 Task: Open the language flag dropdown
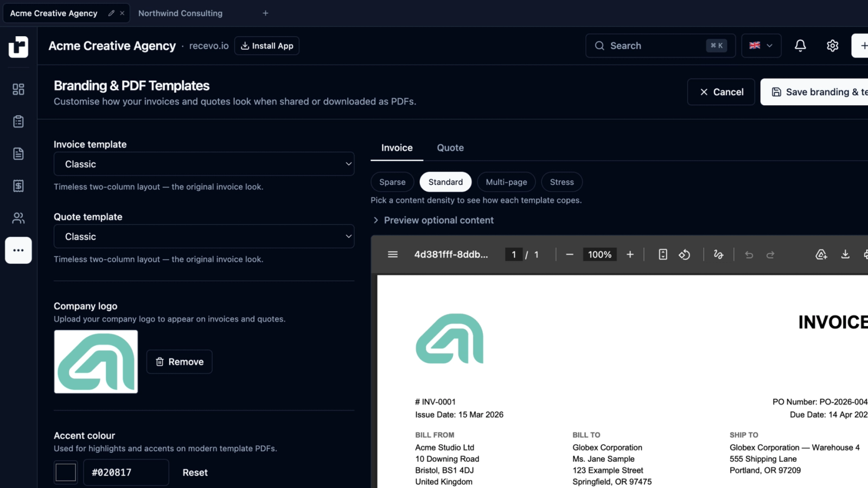click(761, 46)
